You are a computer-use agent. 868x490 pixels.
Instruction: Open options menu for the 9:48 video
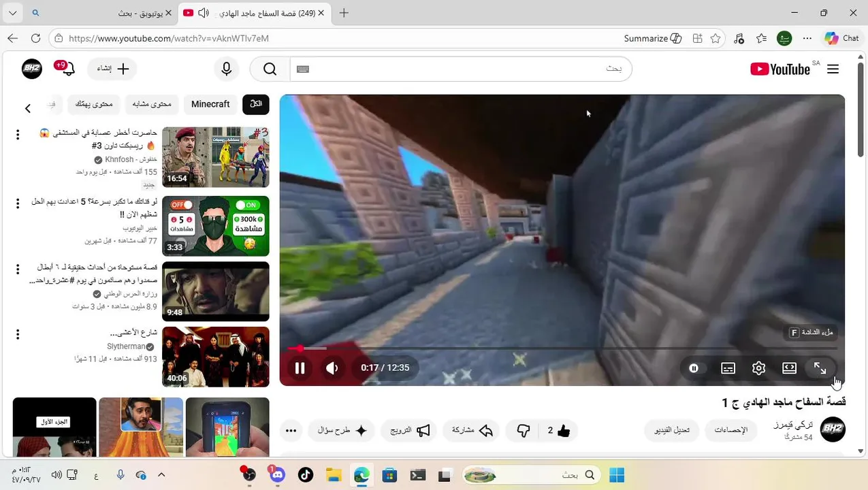(x=18, y=269)
